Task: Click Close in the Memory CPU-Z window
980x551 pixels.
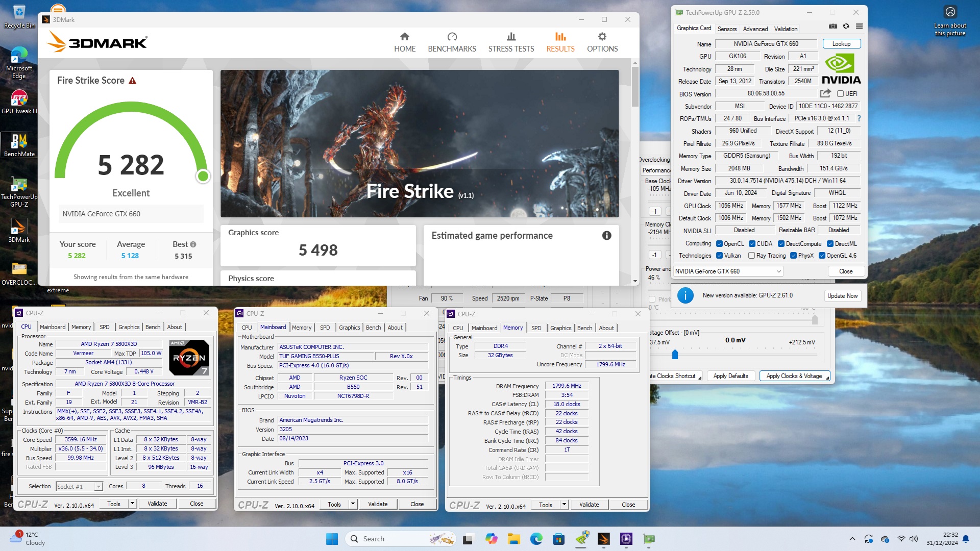Action: 628,505
